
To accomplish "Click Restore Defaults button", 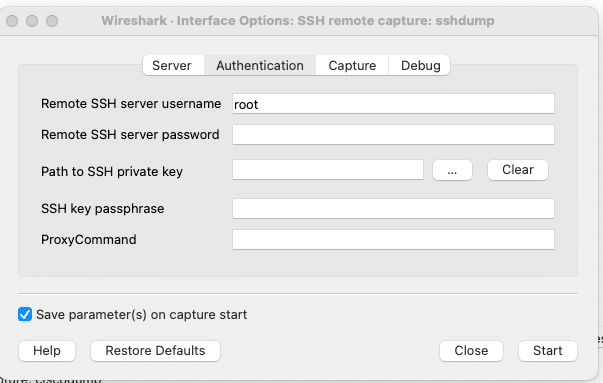I will (x=155, y=351).
